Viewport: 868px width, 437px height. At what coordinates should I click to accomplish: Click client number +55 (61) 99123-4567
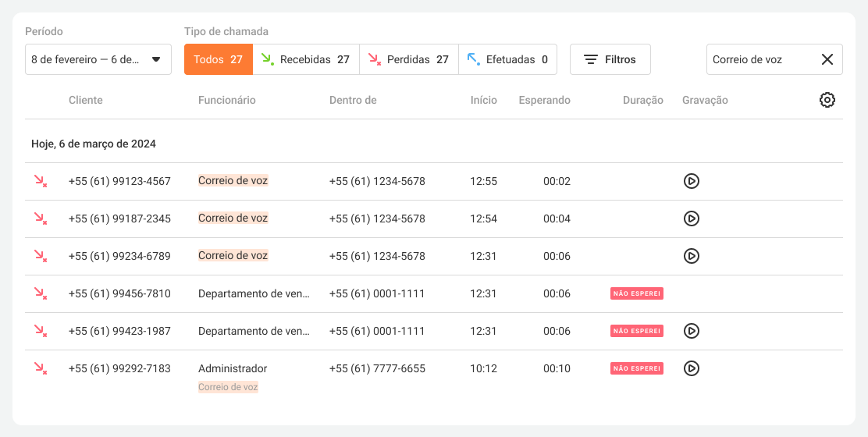click(x=119, y=181)
